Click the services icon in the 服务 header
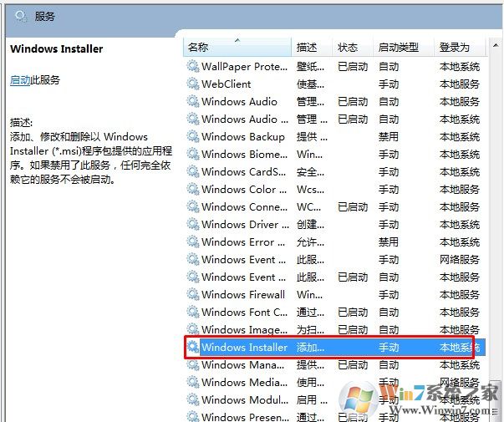 pyautogui.click(x=21, y=16)
